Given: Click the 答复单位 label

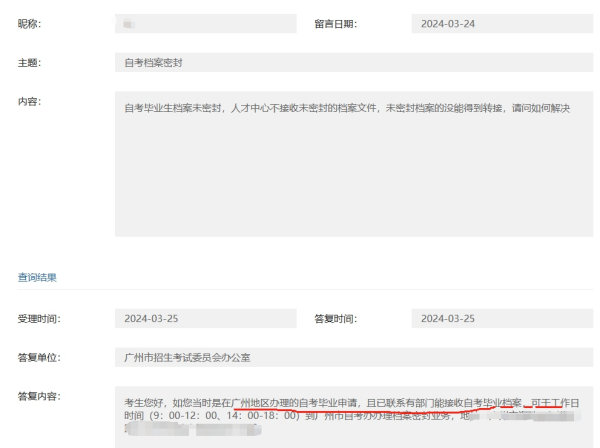Looking at the screenshot, I should (x=40, y=356).
